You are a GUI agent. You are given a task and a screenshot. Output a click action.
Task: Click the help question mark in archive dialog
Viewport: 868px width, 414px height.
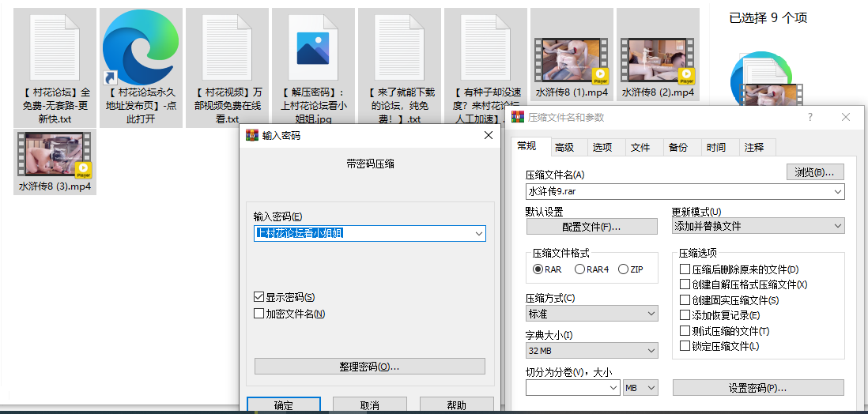[810, 117]
